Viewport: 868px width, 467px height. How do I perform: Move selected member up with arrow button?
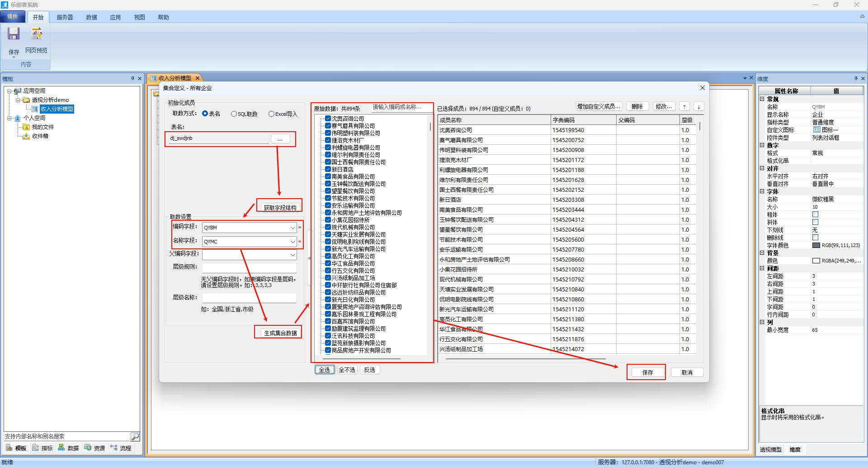coord(684,106)
